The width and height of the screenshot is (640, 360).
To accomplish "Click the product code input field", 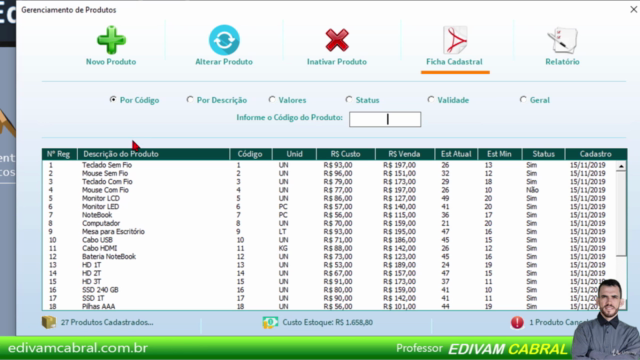I will [385, 119].
